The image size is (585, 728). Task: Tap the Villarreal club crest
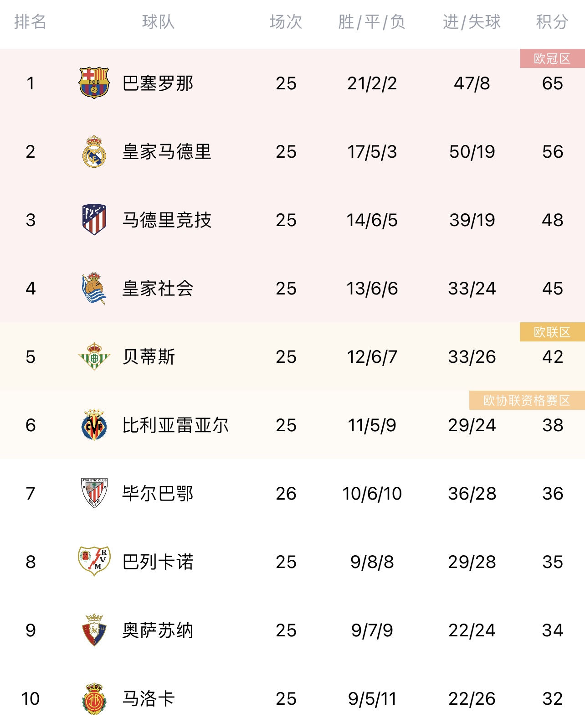(x=94, y=425)
